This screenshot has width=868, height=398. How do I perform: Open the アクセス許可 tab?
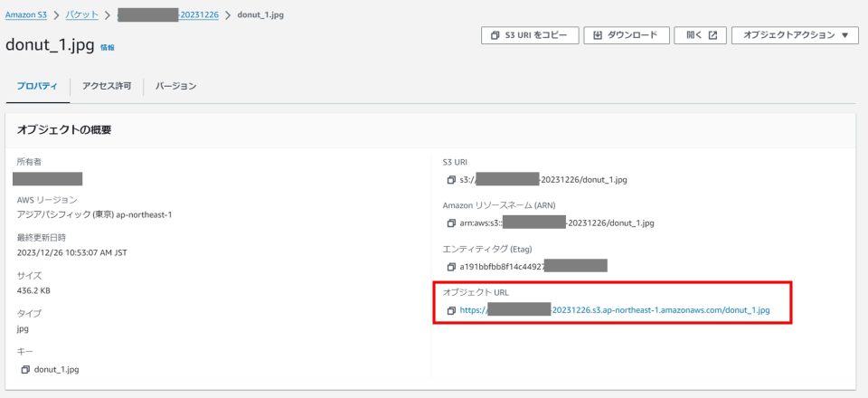107,86
